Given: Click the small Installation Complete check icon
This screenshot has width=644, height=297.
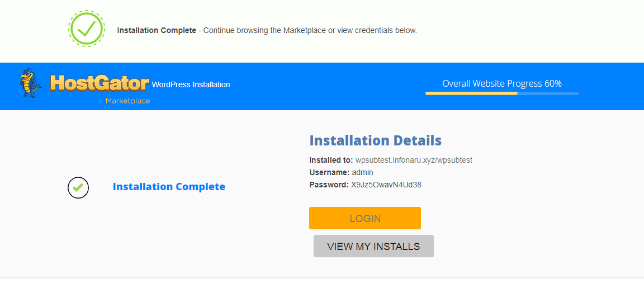Looking at the screenshot, I should click(78, 187).
